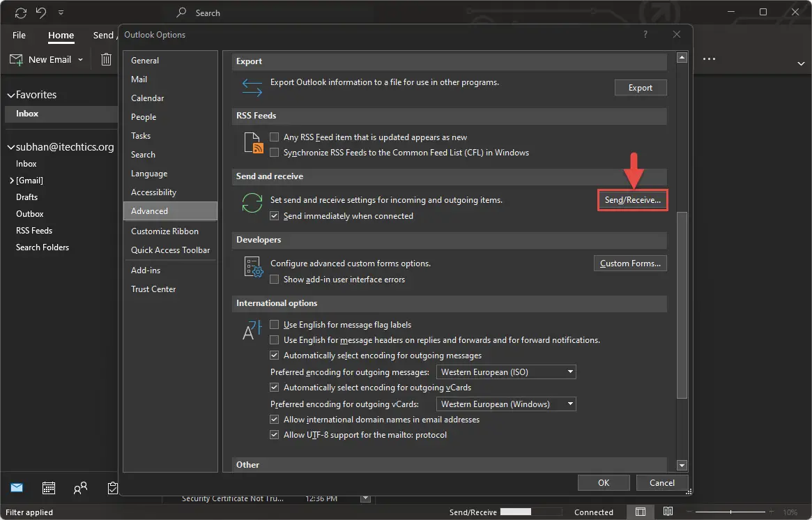Click the dropdown arrow beside the 12:36 PM message

click(366, 499)
